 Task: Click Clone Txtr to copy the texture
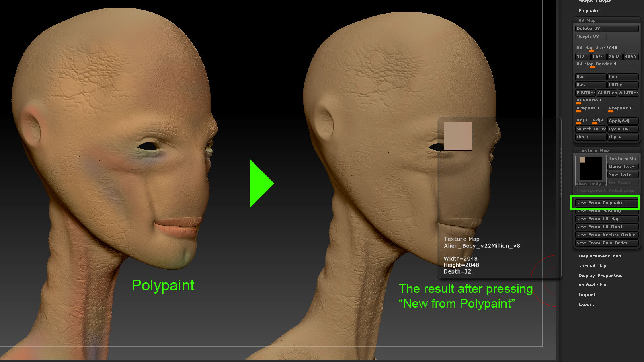pyautogui.click(x=622, y=166)
